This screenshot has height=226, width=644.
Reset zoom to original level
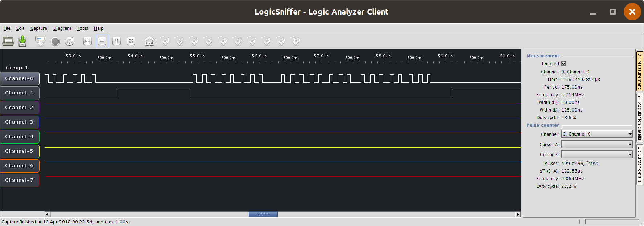pos(116,41)
